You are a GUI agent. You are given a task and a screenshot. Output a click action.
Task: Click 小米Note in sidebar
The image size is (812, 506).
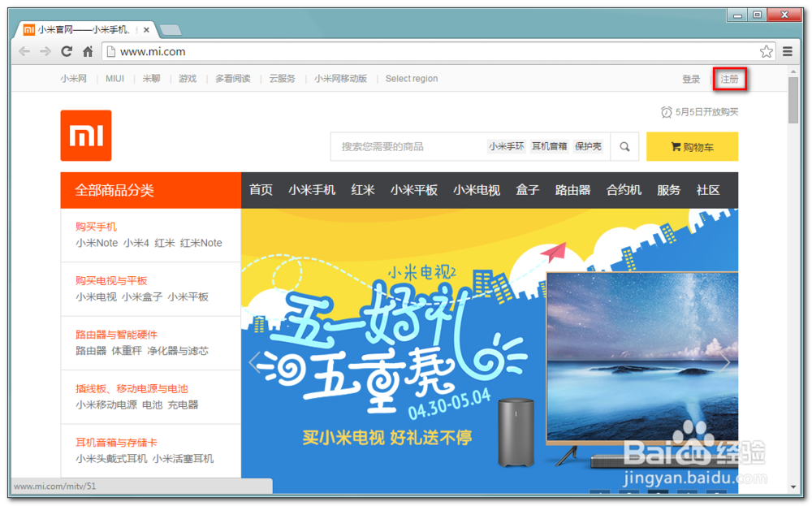(97, 243)
